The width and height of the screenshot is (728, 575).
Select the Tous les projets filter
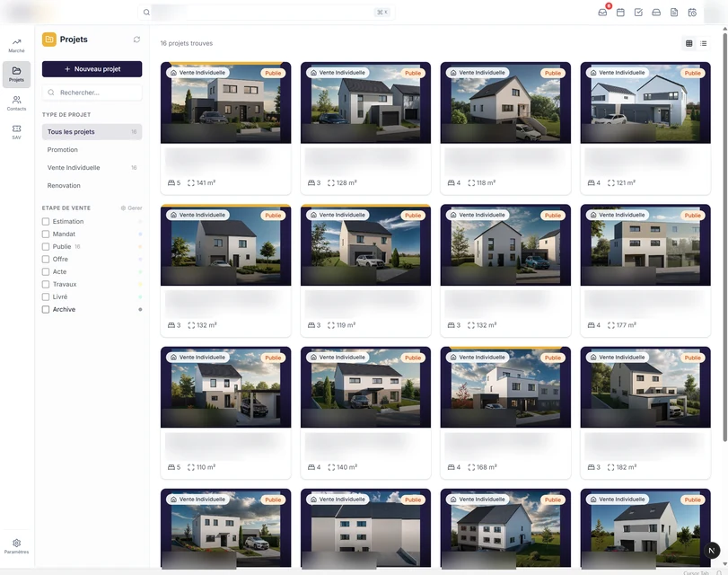[x=92, y=132]
